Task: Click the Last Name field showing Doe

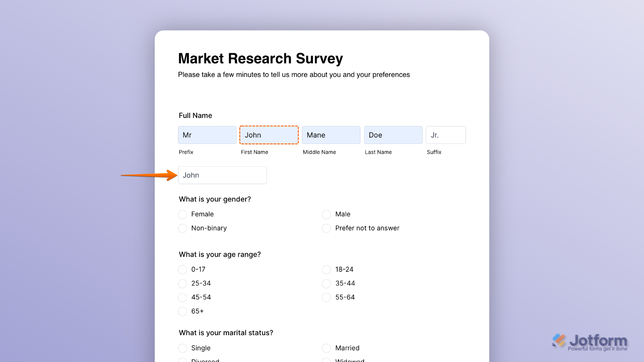Action: pyautogui.click(x=393, y=135)
